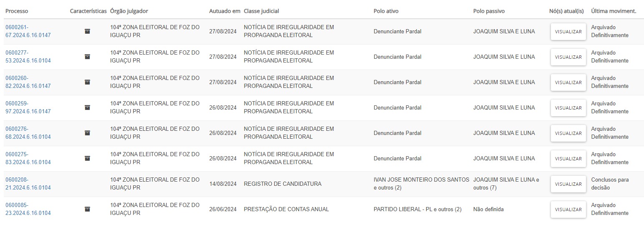
Task: Click archive icon in Prestação de Contas Anual row
Action: (87, 209)
